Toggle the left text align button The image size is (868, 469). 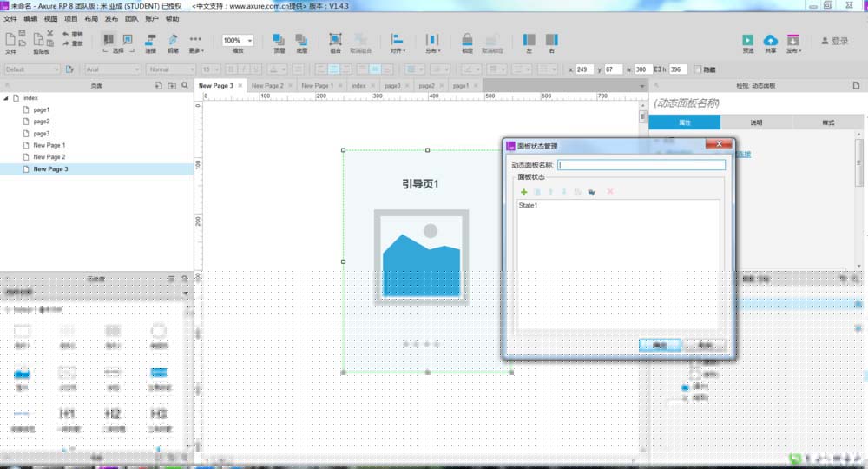[x=320, y=69]
